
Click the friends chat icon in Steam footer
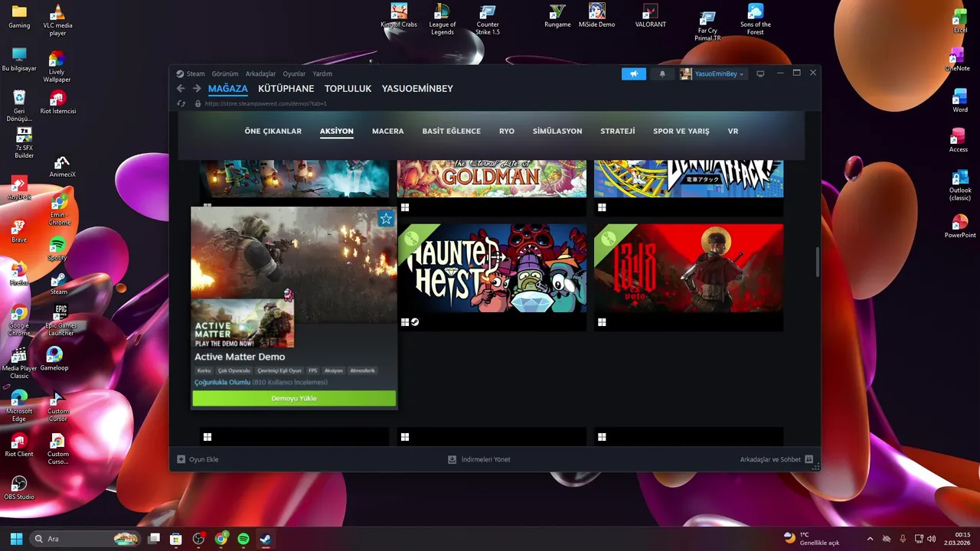[808, 459]
